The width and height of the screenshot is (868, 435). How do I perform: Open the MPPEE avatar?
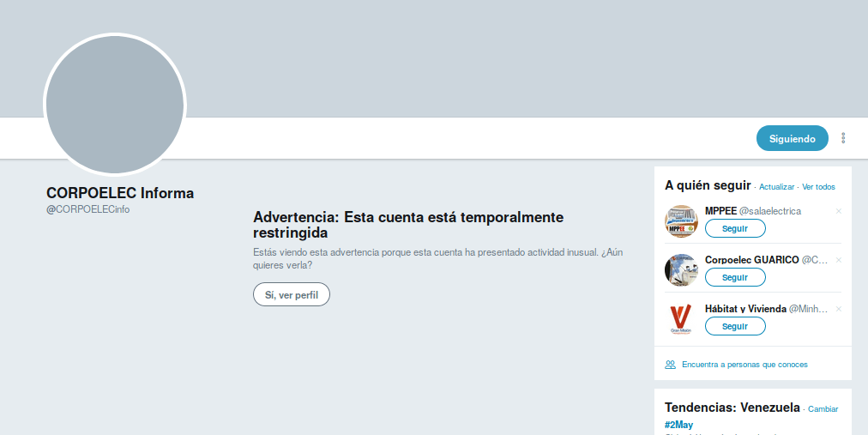click(681, 221)
